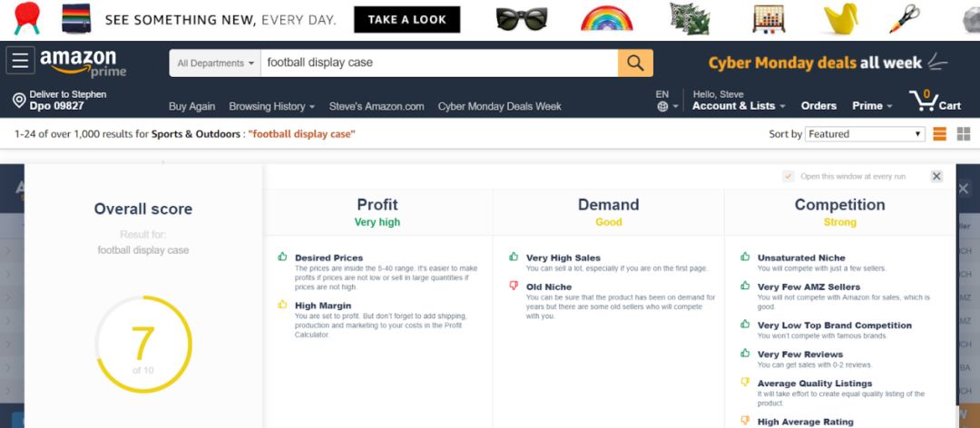980x428 pixels.
Task: Open the Orders page
Action: [x=818, y=105]
